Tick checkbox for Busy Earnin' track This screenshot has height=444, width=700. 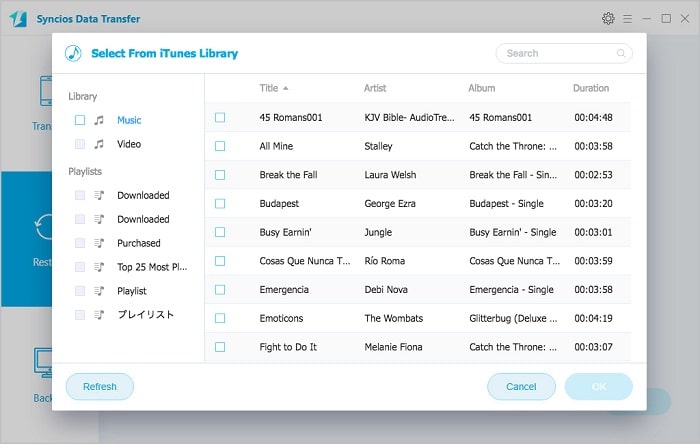click(x=220, y=232)
